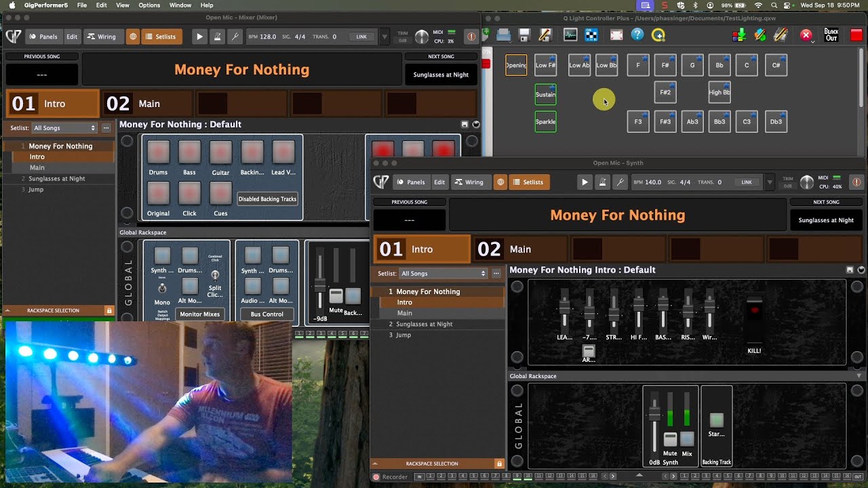Screen dimensions: 868x488
Task: Click the lock icon on Mixer Rackspace Selection bar
Action: [x=109, y=310]
